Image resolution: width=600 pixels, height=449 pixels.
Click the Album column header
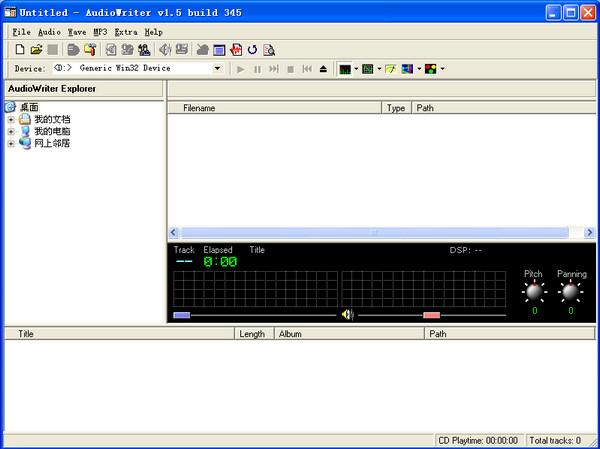pyautogui.click(x=349, y=334)
